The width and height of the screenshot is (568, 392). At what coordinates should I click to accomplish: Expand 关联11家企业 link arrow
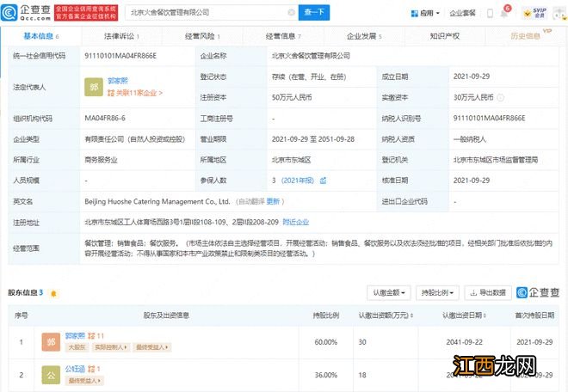161,93
